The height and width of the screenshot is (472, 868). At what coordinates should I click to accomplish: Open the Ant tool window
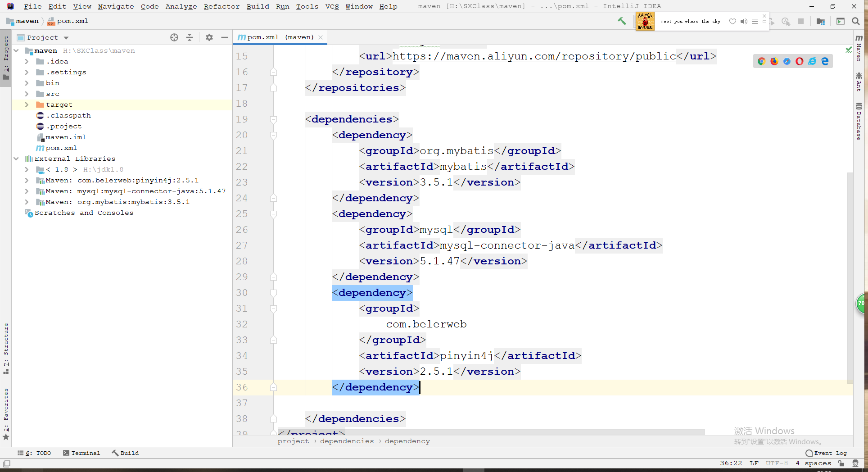point(859,82)
